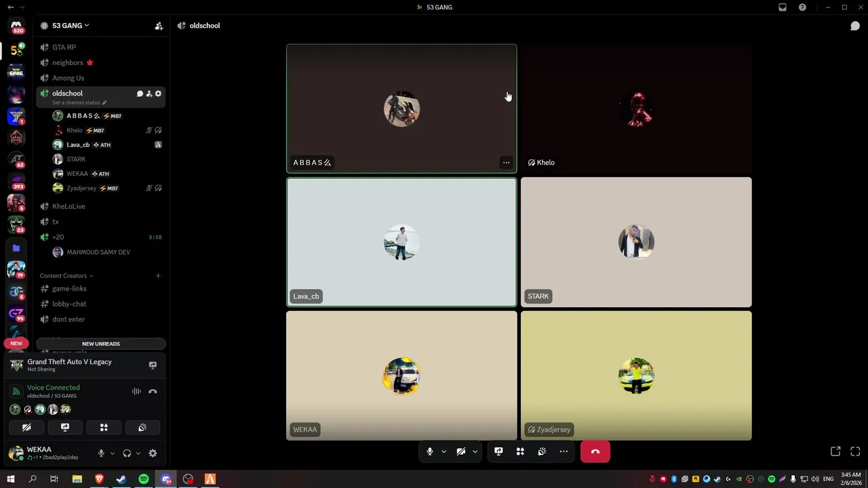Open more options on the ABBAS video tile
The height and width of the screenshot is (488, 868).
point(506,163)
